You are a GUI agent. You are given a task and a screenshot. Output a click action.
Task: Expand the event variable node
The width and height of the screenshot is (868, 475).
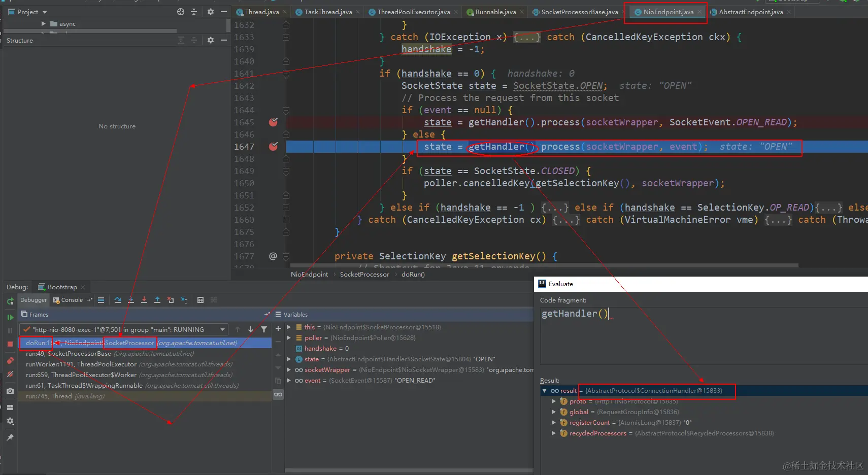pyautogui.click(x=289, y=381)
